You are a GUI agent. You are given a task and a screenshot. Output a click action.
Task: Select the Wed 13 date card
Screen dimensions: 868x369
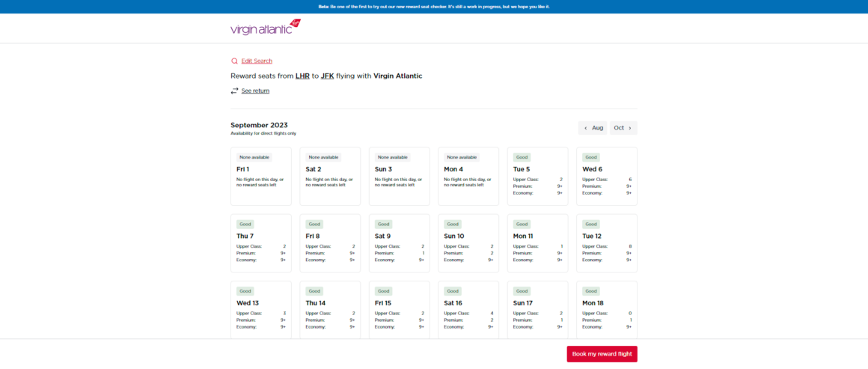(260, 311)
